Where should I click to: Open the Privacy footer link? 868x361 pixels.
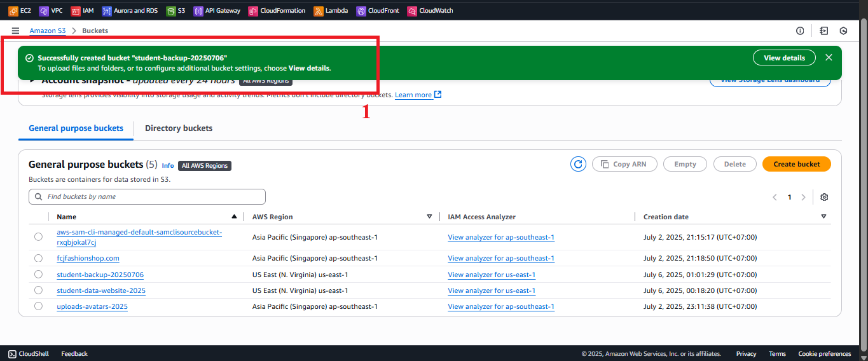click(746, 353)
